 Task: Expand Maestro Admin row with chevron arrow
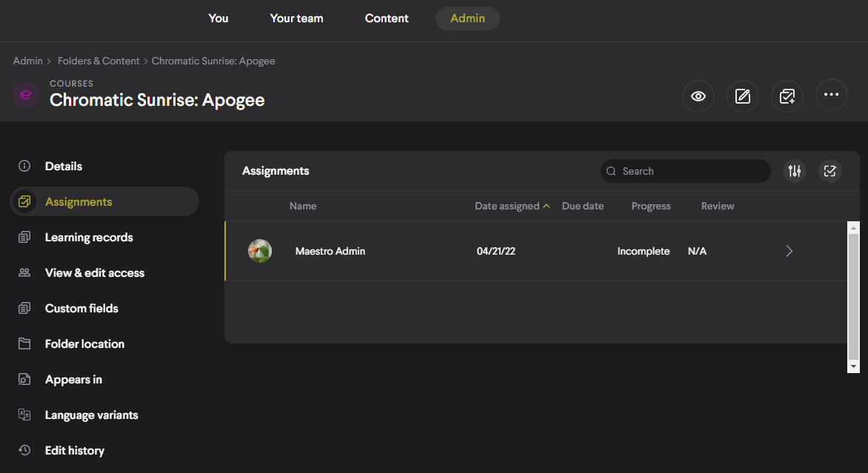tap(789, 251)
